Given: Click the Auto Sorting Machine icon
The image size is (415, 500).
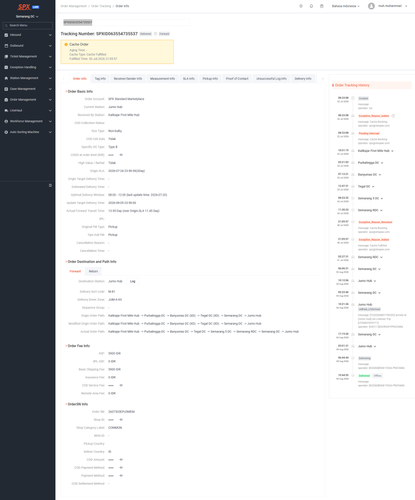Looking at the screenshot, I should (x=6, y=132).
